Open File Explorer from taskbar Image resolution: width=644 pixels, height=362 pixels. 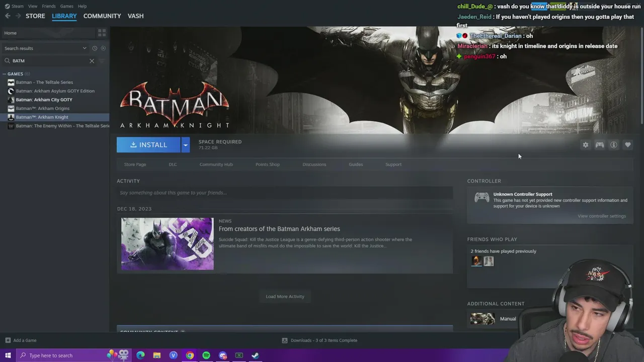157,355
